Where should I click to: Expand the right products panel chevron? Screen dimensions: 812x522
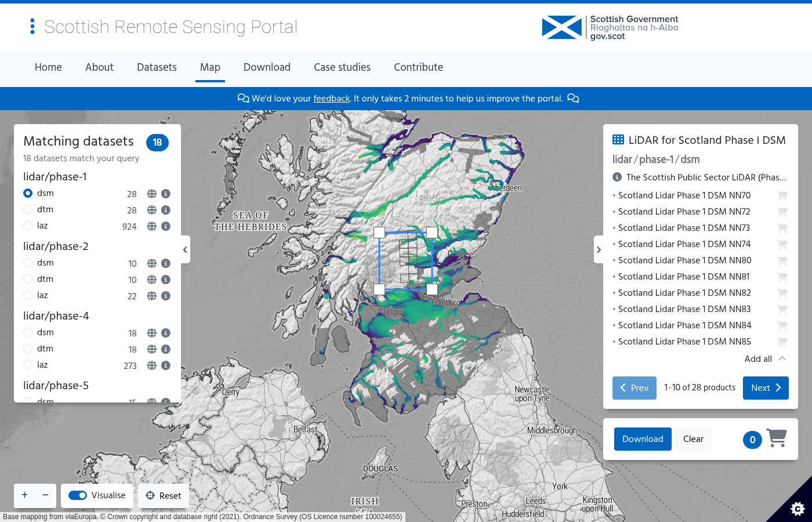[599, 249]
